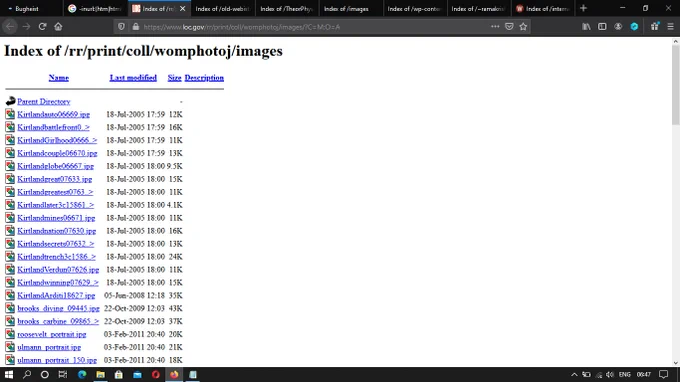680x382 pixels.
Task: Show hidden system tray icons
Action: pos(574,375)
